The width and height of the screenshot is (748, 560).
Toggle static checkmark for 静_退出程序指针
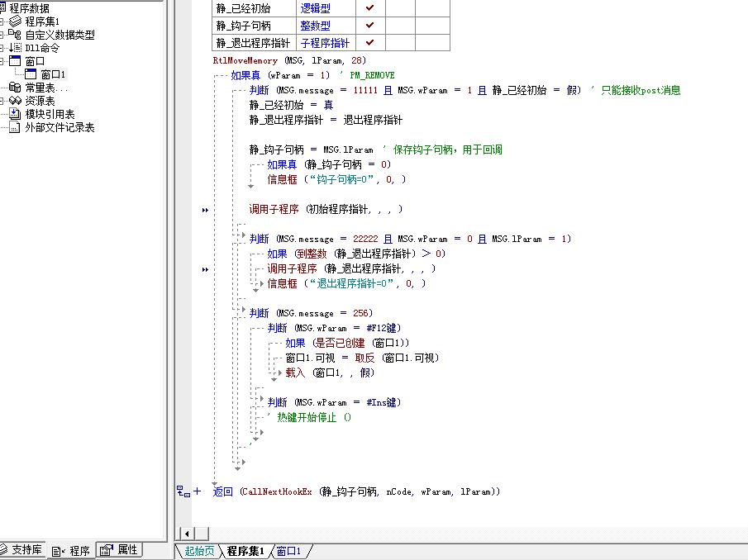pos(369,43)
